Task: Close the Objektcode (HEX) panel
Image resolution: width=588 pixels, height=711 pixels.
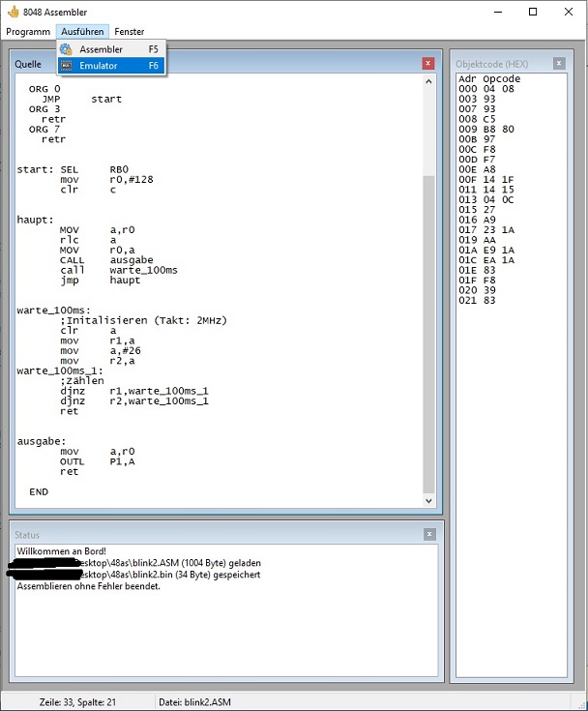Action: pos(559,64)
